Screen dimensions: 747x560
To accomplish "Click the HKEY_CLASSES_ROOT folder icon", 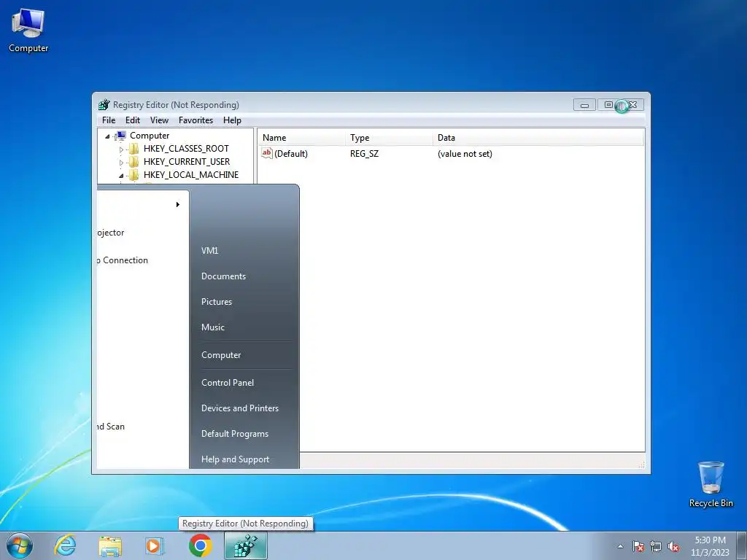I will coord(134,149).
